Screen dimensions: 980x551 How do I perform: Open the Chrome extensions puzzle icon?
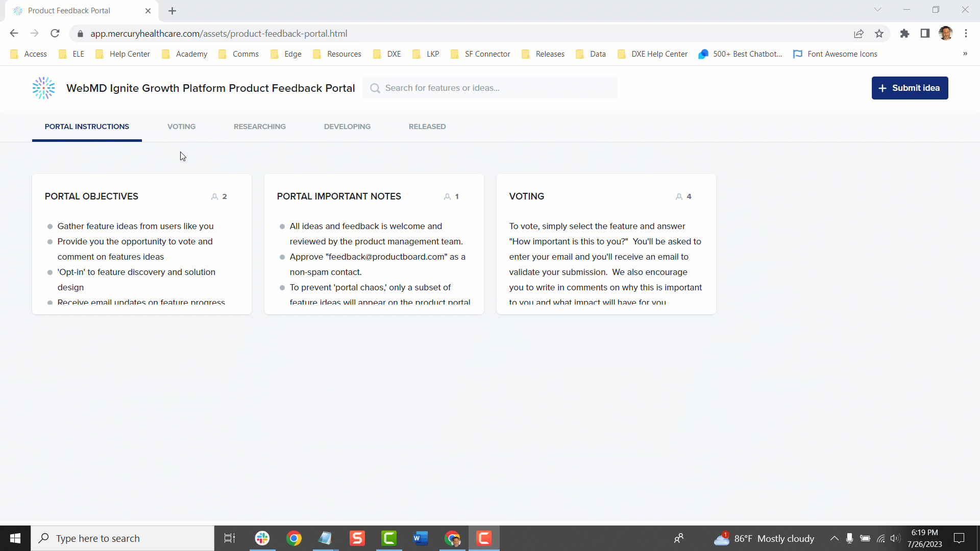click(x=904, y=34)
